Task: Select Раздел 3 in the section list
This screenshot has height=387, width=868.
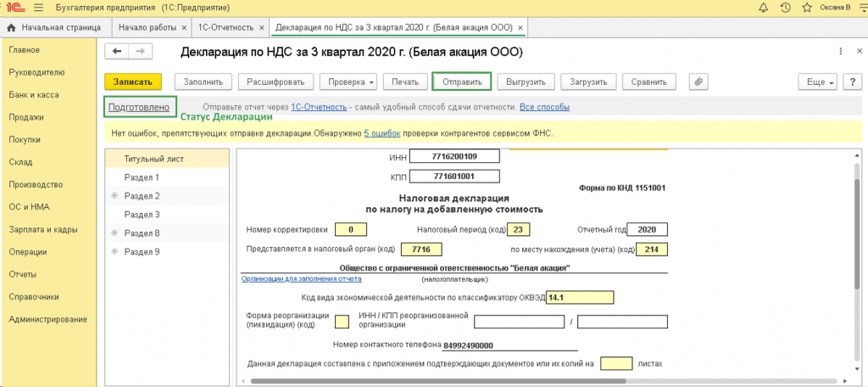Action: click(167, 214)
